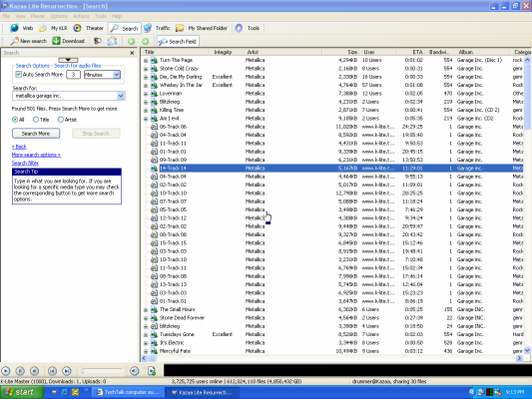The height and width of the screenshot is (399, 532).
Task: Open the View menu
Action: (x=20, y=16)
